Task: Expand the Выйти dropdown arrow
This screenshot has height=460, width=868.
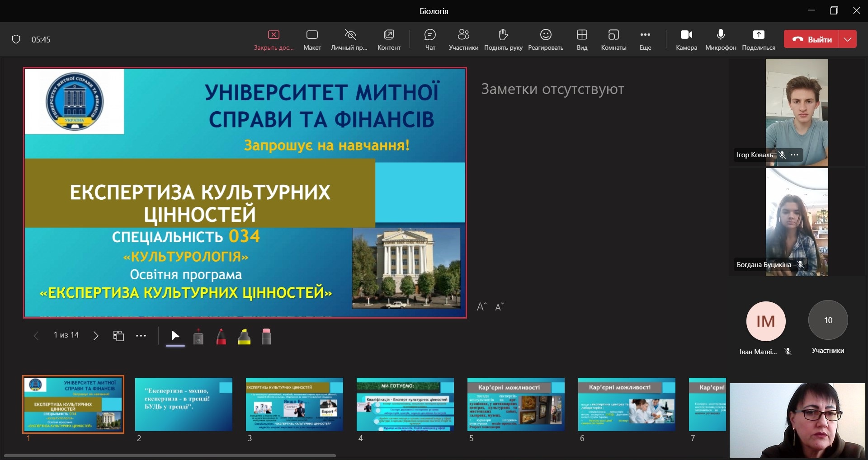Action: 848,39
